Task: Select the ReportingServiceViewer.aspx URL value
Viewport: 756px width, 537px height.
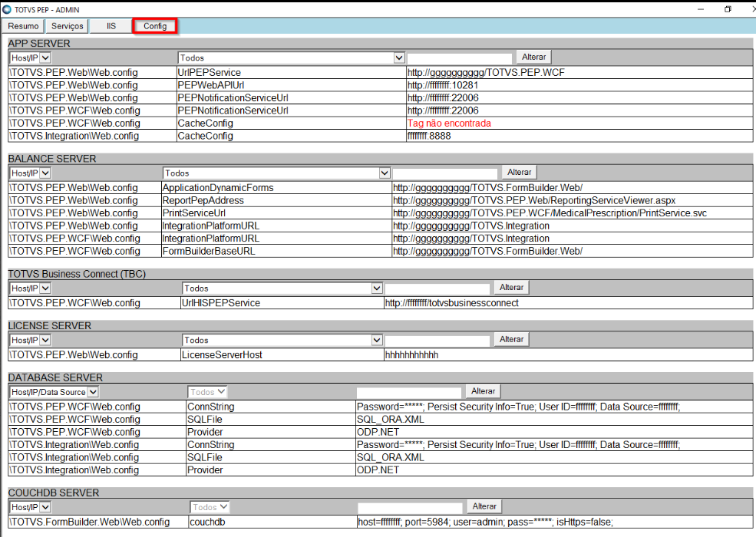Action: click(x=534, y=200)
